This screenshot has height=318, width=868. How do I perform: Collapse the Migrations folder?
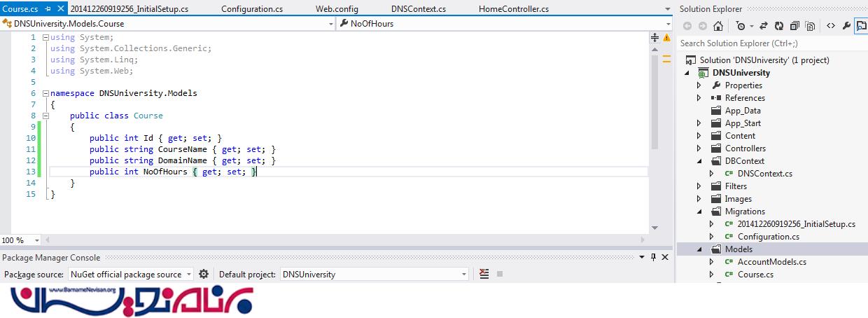pyautogui.click(x=699, y=212)
